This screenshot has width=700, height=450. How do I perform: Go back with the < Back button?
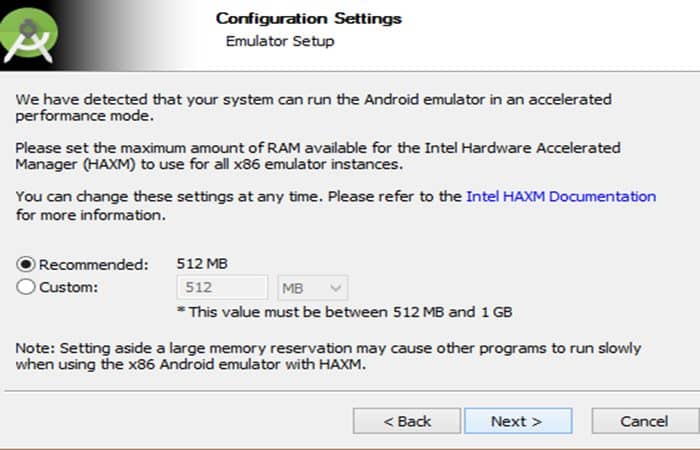(407, 421)
